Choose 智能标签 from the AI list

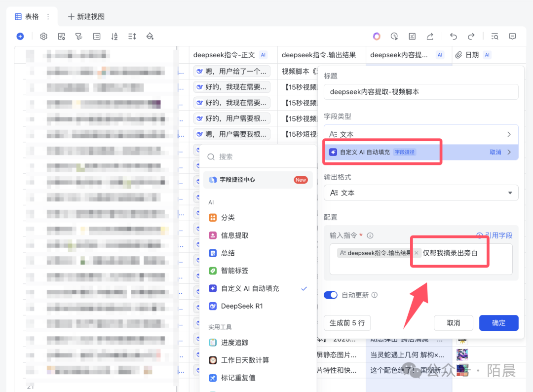258,271
